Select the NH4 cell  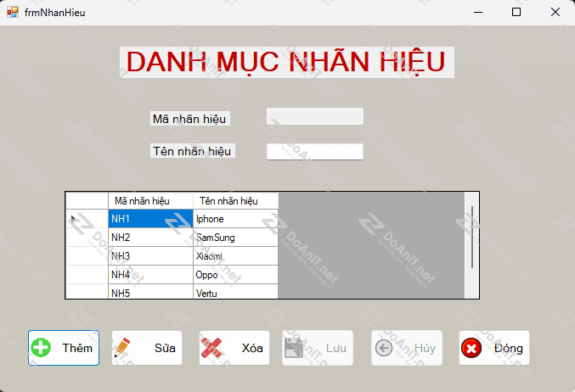pyautogui.click(x=150, y=275)
